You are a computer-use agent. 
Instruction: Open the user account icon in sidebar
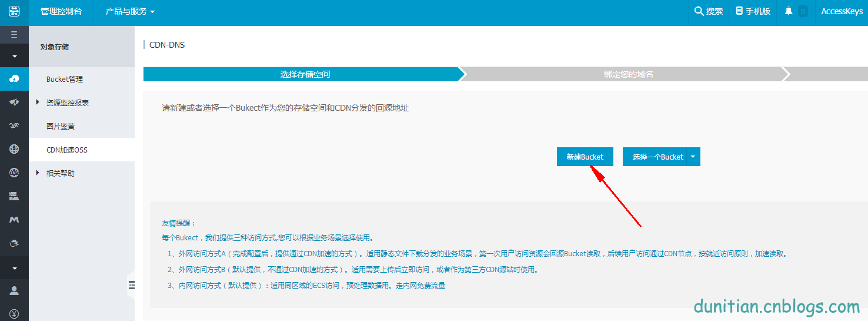point(14,290)
